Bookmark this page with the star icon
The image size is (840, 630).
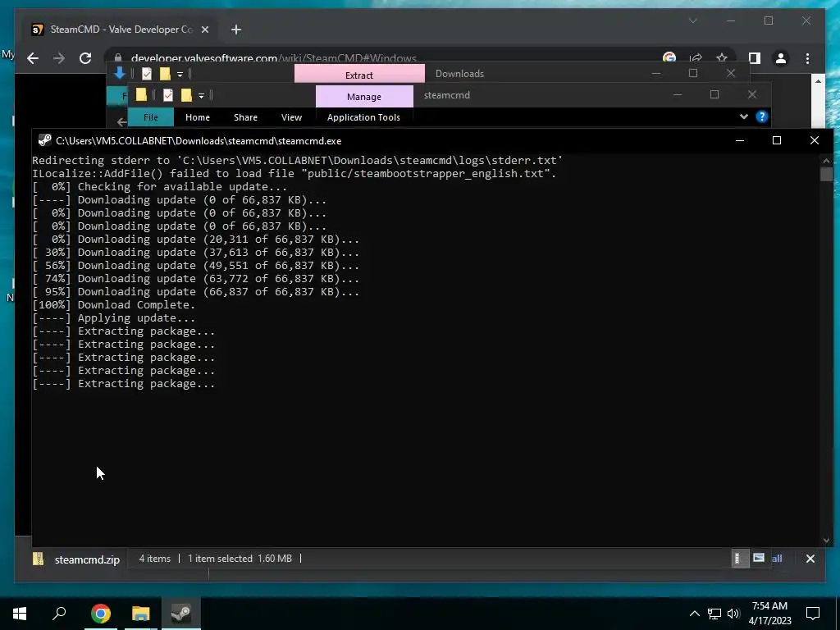click(722, 58)
